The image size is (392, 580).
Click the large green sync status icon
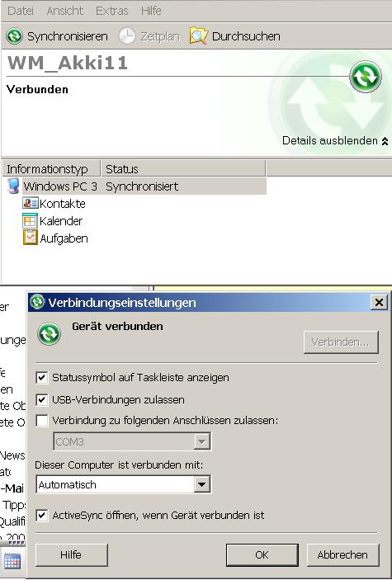pos(366,77)
